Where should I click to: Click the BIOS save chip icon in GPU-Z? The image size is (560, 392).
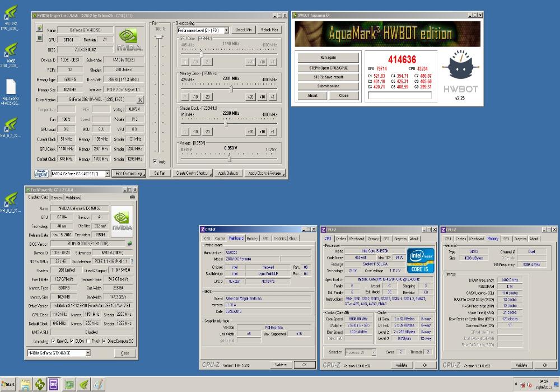point(130,244)
